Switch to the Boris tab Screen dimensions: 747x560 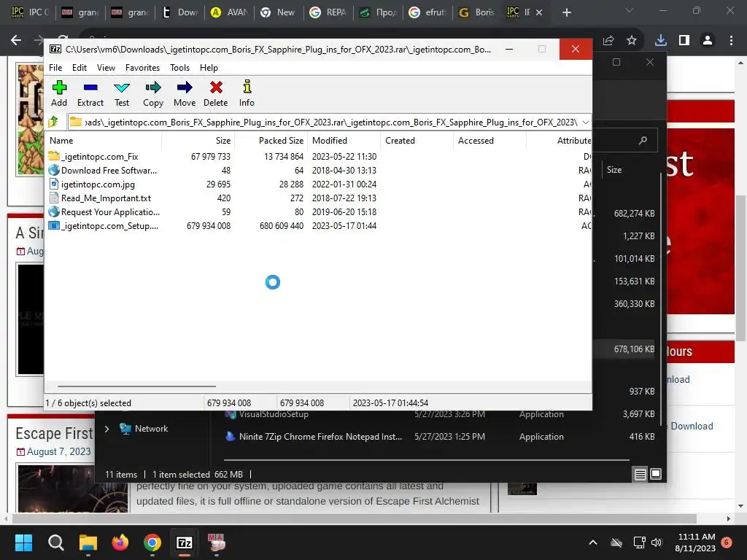(x=477, y=12)
